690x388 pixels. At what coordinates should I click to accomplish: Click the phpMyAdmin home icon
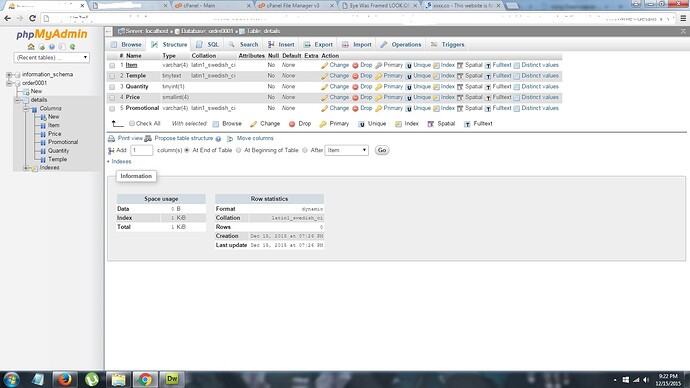click(x=31, y=47)
